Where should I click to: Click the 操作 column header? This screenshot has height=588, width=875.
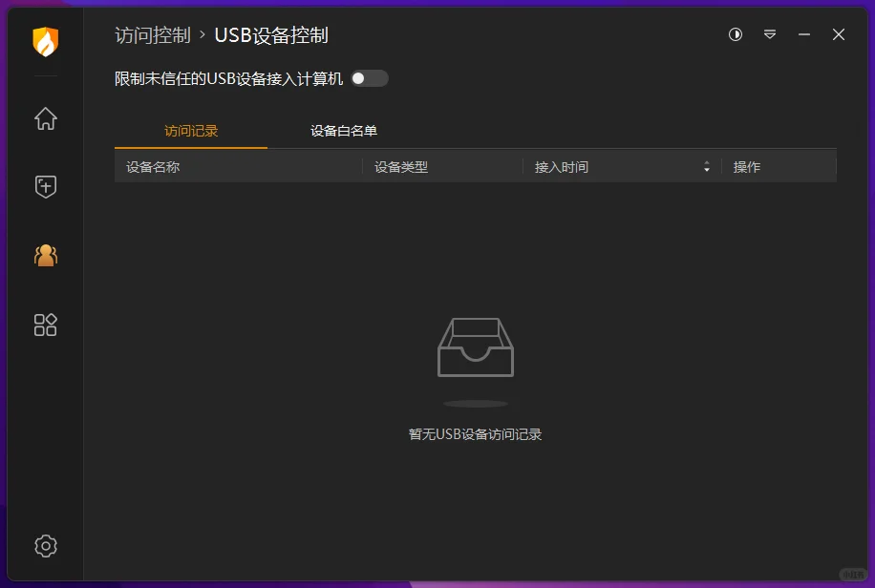pyautogui.click(x=746, y=166)
